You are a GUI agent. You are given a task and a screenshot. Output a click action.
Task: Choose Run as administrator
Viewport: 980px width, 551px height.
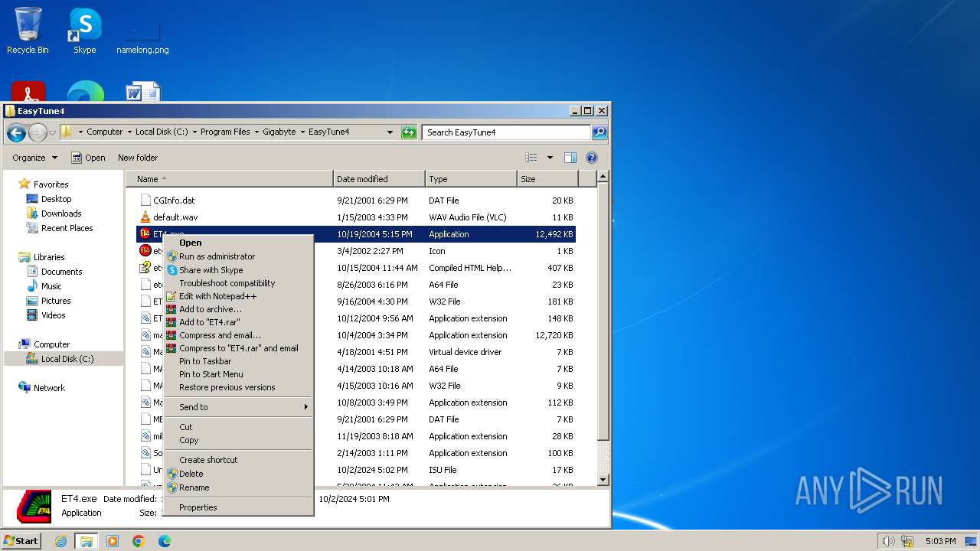click(238, 256)
